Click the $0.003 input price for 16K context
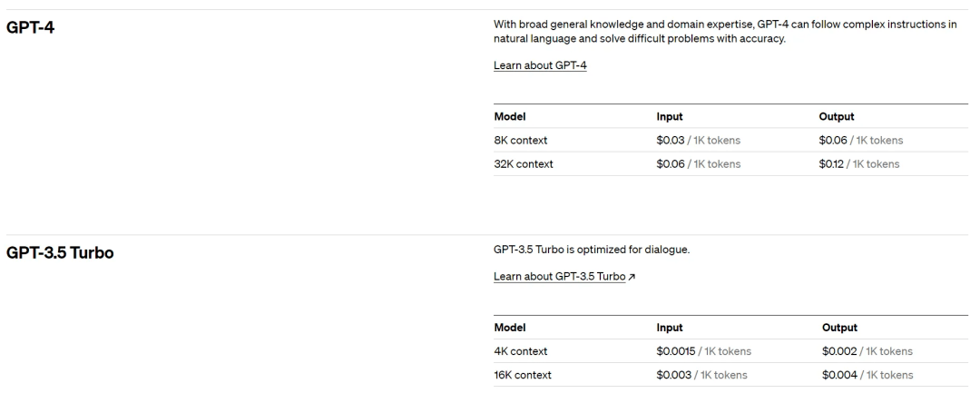Viewport: 980px width, 403px height. point(673,375)
